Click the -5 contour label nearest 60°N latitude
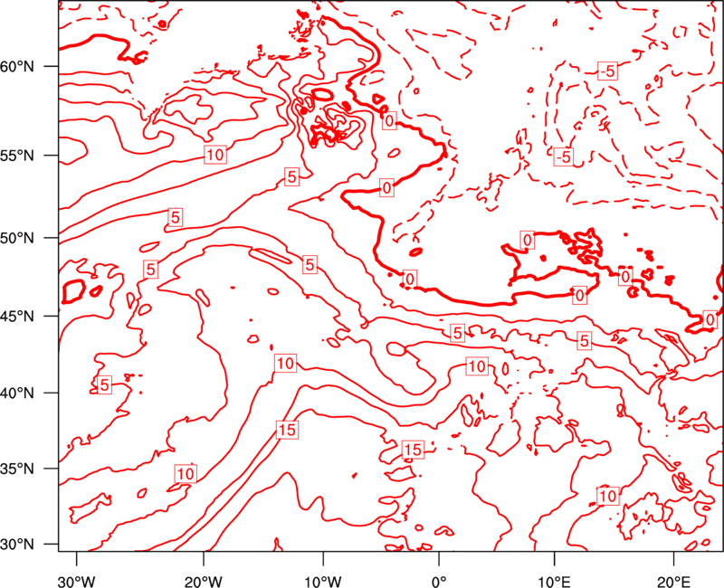Image resolution: width=724 pixels, height=588 pixels. [607, 71]
